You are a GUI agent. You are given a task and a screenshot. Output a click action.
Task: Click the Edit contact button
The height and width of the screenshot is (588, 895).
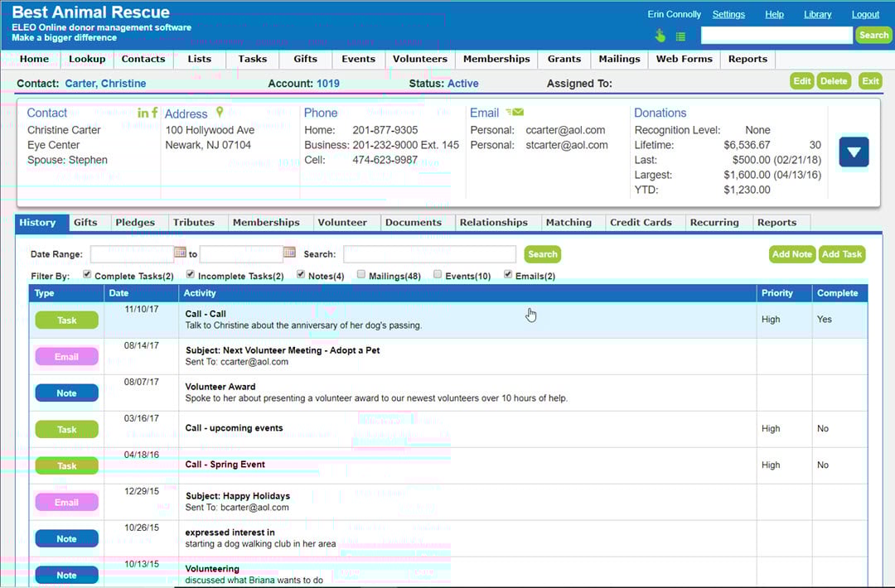pyautogui.click(x=801, y=81)
